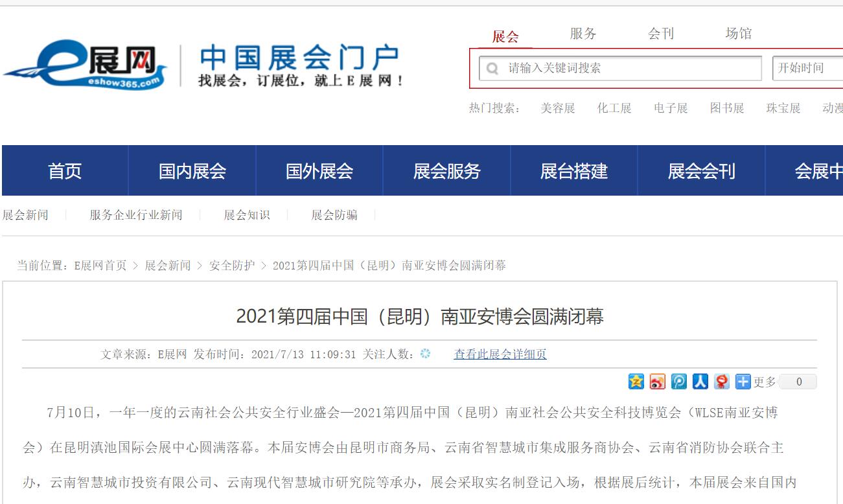Image resolution: width=843 pixels, height=504 pixels.
Task: Click the red mascot share icon
Action: coord(721,382)
